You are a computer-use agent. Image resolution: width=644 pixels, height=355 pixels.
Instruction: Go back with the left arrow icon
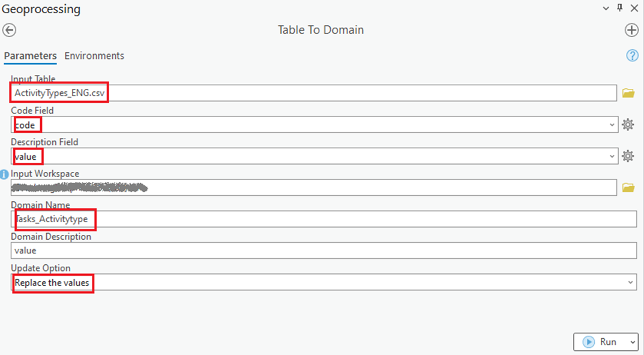coord(9,30)
